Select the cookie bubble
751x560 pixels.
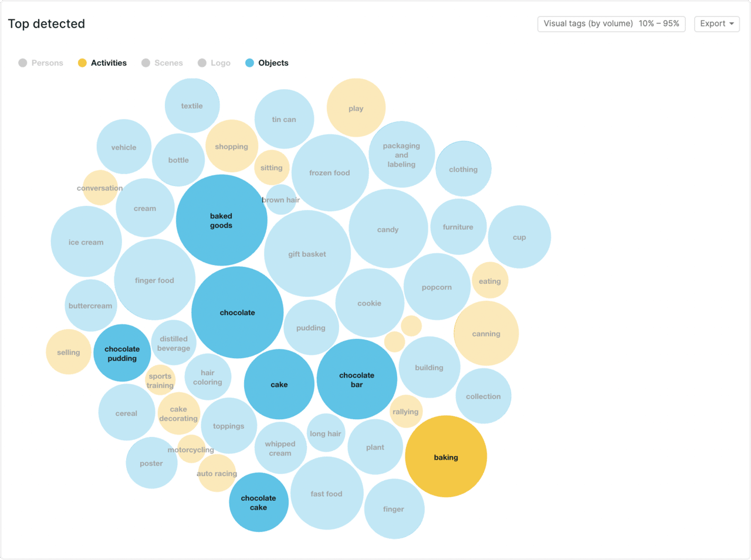point(370,303)
